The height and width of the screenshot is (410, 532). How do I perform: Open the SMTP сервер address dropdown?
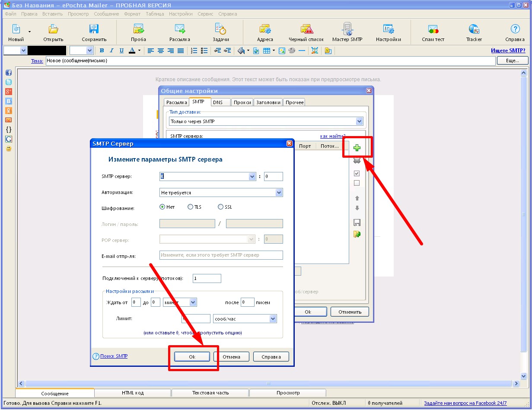pyautogui.click(x=252, y=176)
